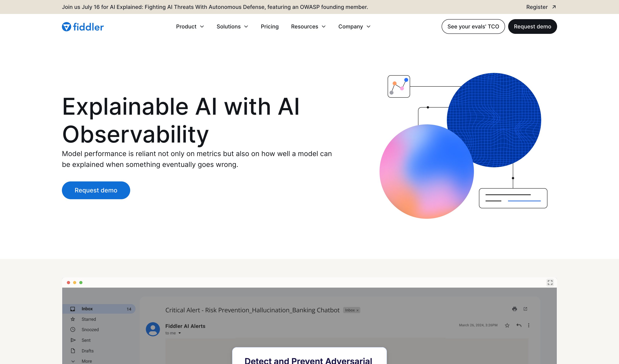Open the three-dot more options menu in the email

(x=529, y=325)
